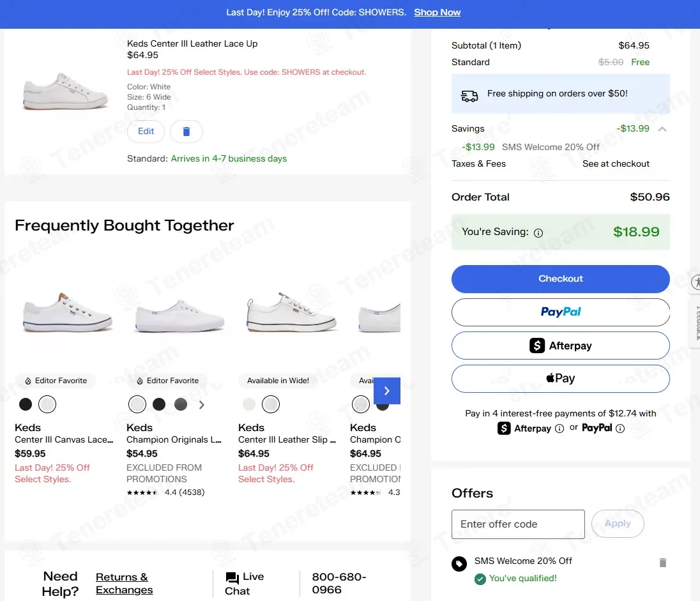
Task: Click the Afterpay info icon
Action: [x=559, y=429]
